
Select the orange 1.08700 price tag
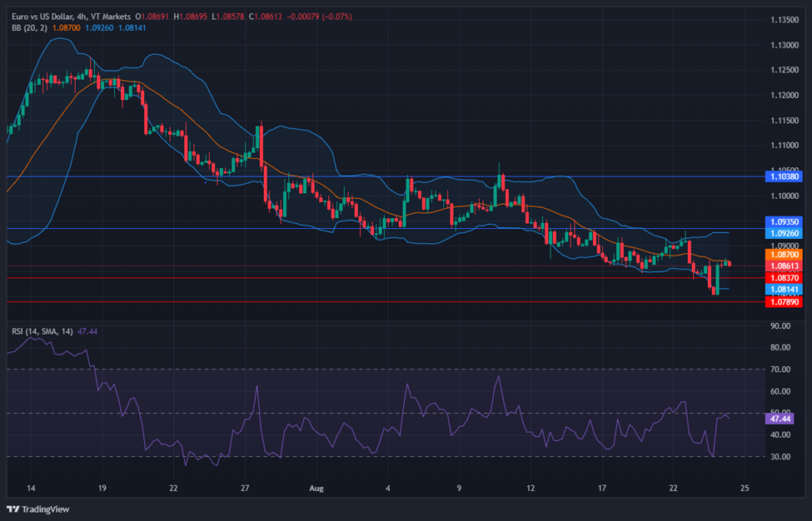coord(785,253)
